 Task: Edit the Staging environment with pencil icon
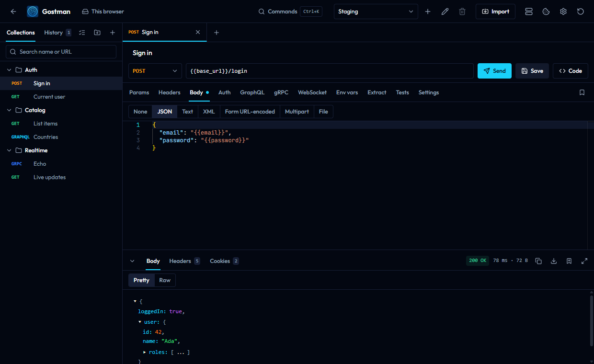445,11
